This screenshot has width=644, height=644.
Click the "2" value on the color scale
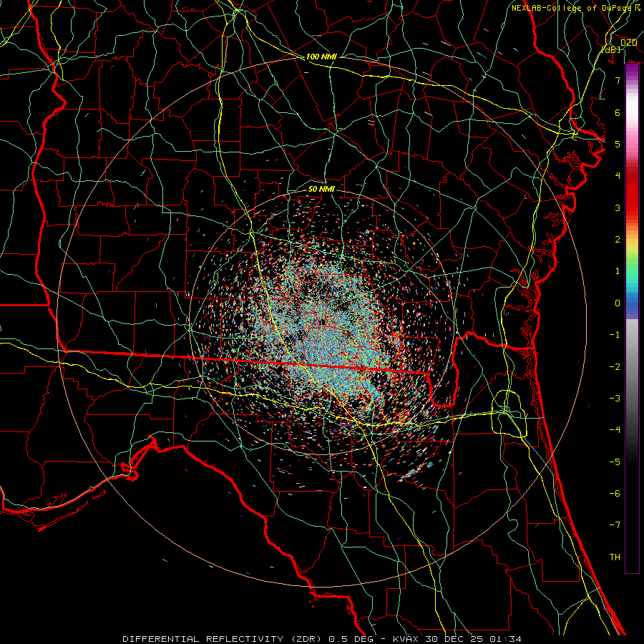[618, 240]
